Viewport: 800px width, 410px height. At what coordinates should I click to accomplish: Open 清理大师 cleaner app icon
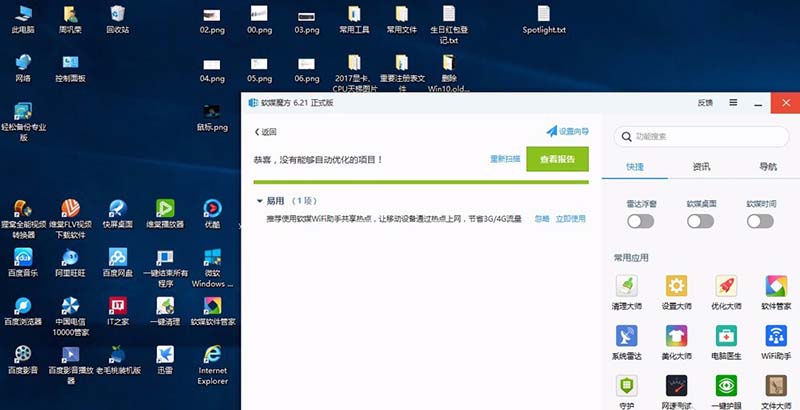626,287
